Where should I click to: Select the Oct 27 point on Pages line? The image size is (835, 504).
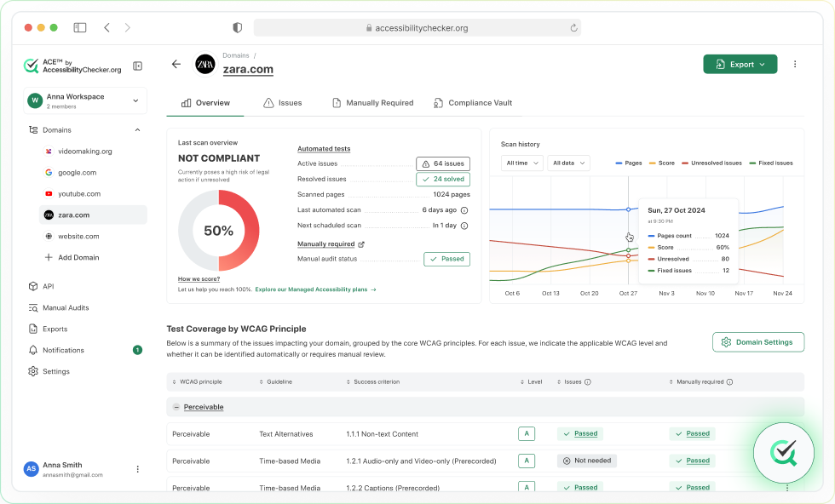tap(629, 209)
